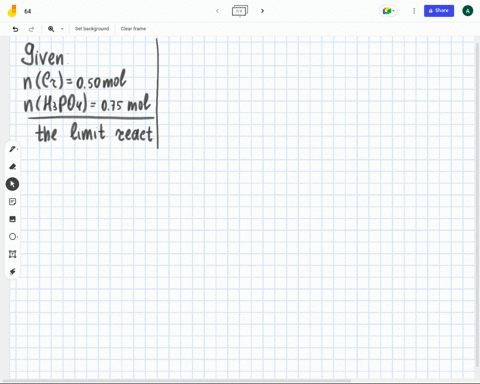Redo the last undone action
The width and height of the screenshot is (480, 384).
[x=31, y=29]
